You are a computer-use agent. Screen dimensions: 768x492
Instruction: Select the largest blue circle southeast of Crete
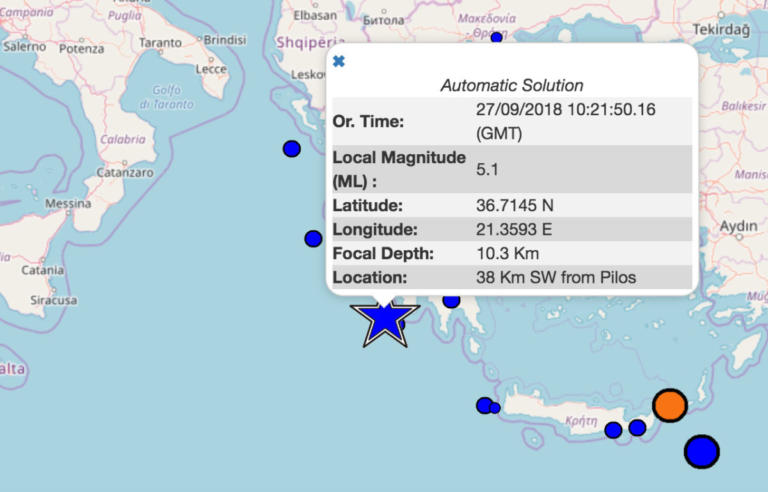coord(702,451)
